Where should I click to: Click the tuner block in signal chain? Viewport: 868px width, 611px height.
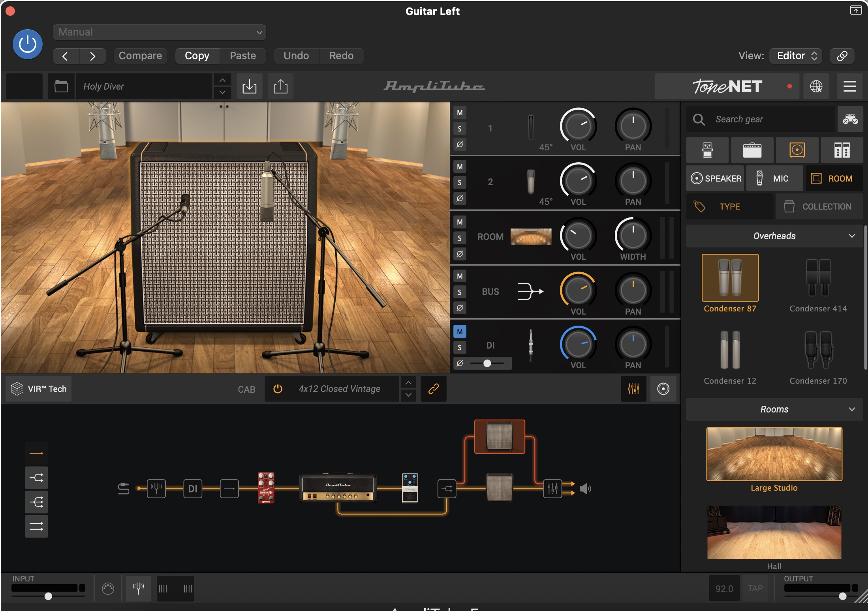pyautogui.click(x=156, y=489)
